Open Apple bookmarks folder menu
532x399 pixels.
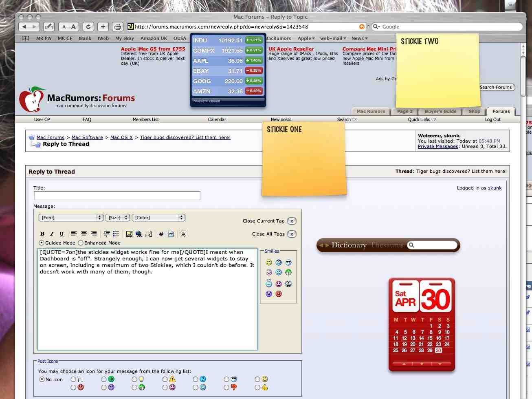coord(306,38)
